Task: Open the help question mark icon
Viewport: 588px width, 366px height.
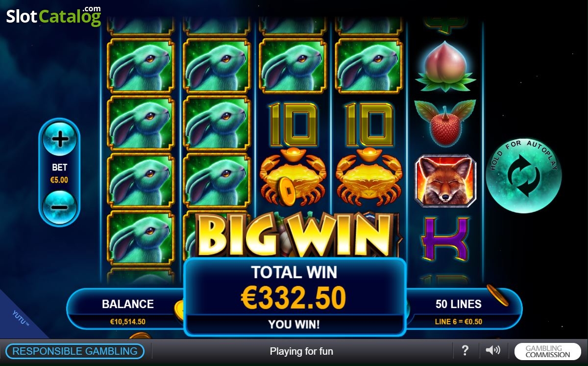Action: click(x=465, y=350)
